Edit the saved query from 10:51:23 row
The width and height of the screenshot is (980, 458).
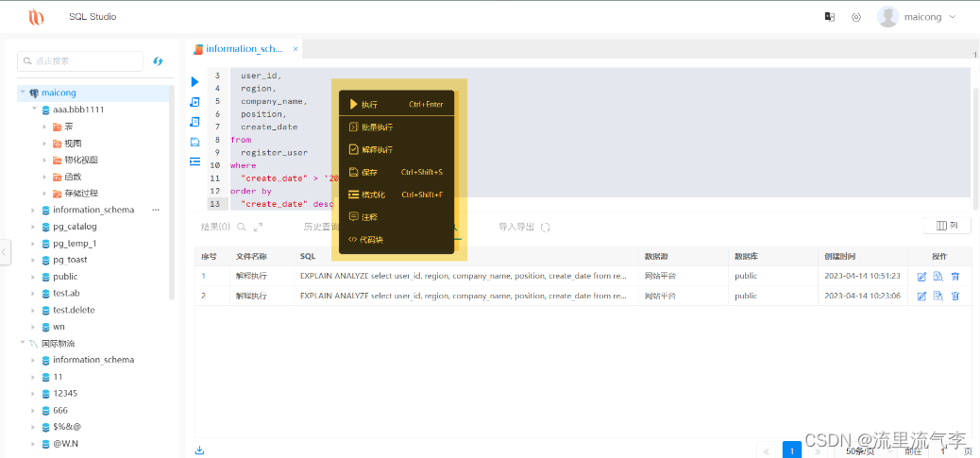[921, 276]
